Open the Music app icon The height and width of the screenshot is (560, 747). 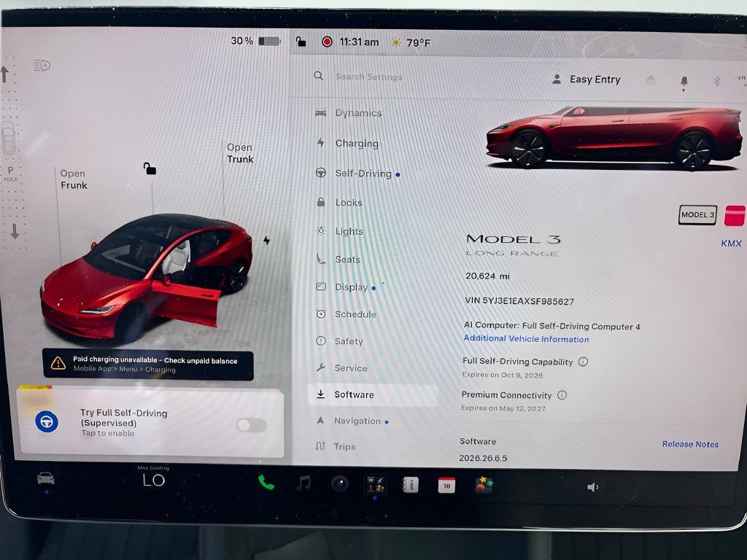303,483
